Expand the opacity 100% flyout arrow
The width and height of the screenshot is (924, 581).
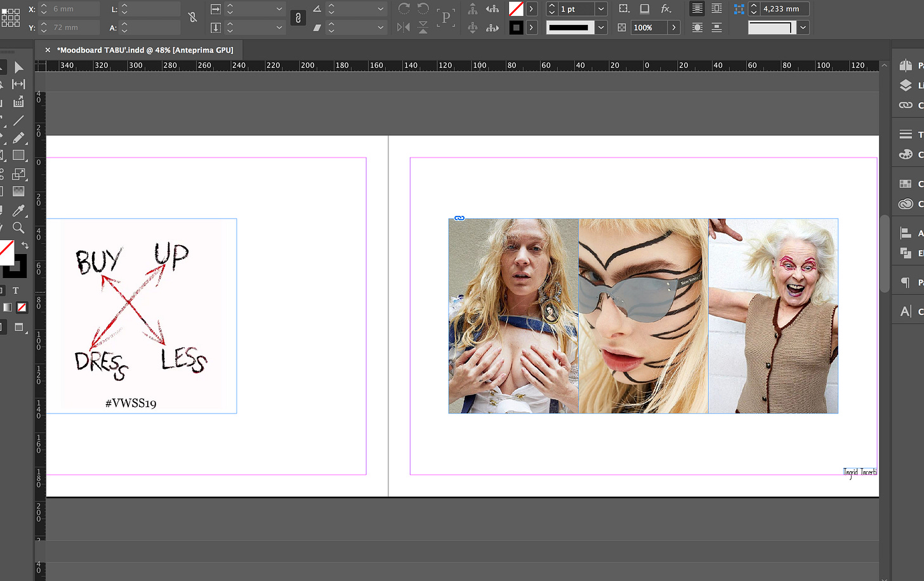pyautogui.click(x=674, y=27)
